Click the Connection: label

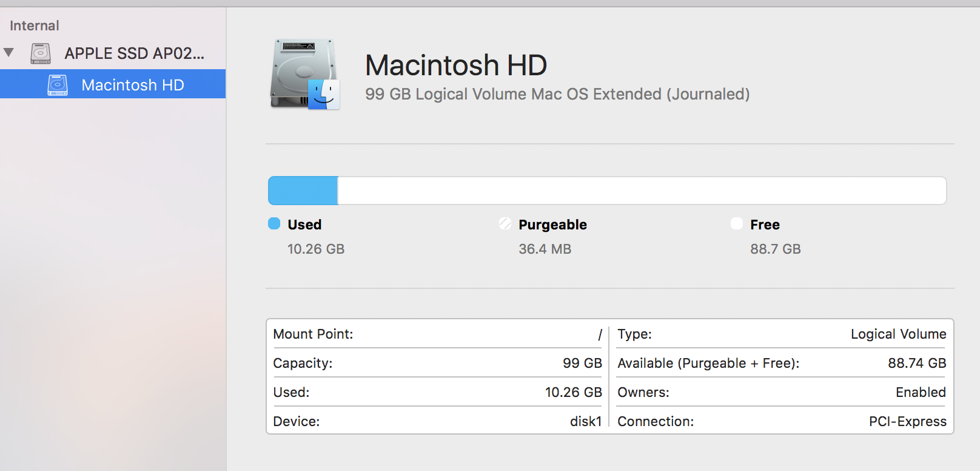pos(656,421)
